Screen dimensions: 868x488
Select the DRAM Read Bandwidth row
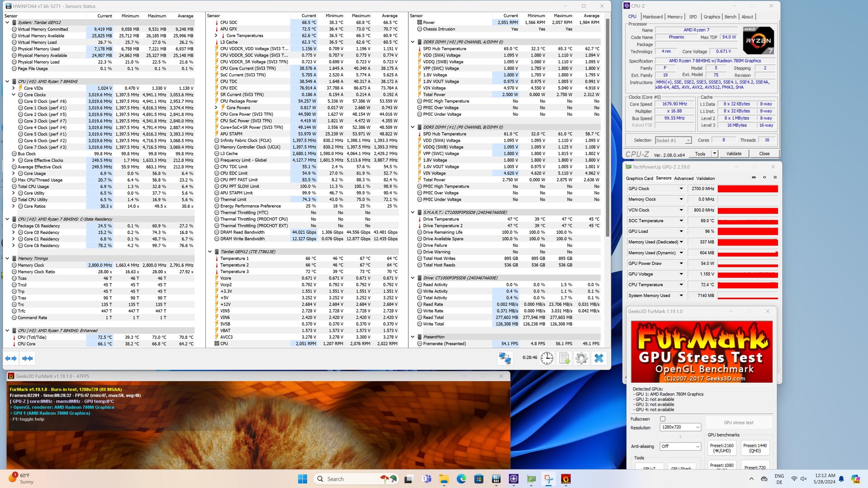[x=303, y=232]
